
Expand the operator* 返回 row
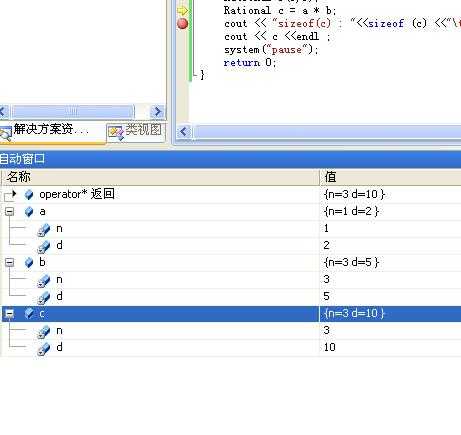(14, 194)
